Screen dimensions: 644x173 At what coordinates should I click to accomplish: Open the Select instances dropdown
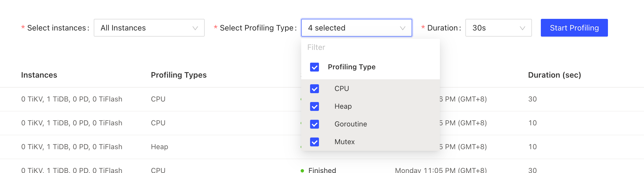[x=149, y=28]
